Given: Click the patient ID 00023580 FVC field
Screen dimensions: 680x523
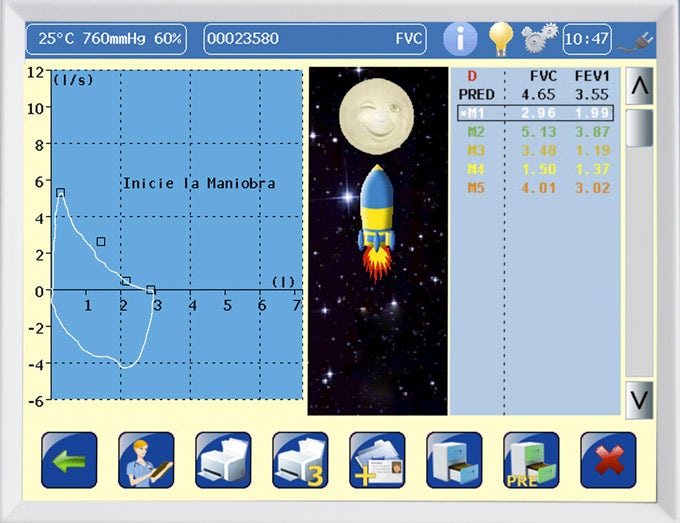Looking at the screenshot, I should click(314, 39).
